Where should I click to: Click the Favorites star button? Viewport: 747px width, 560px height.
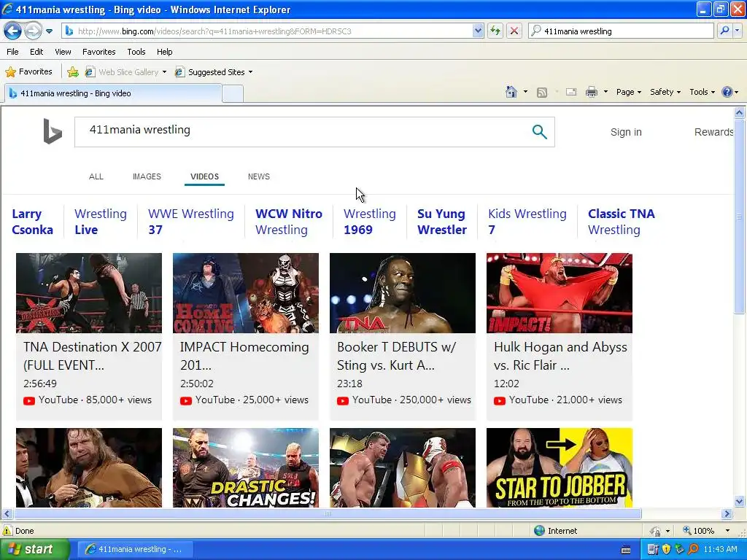(28, 72)
